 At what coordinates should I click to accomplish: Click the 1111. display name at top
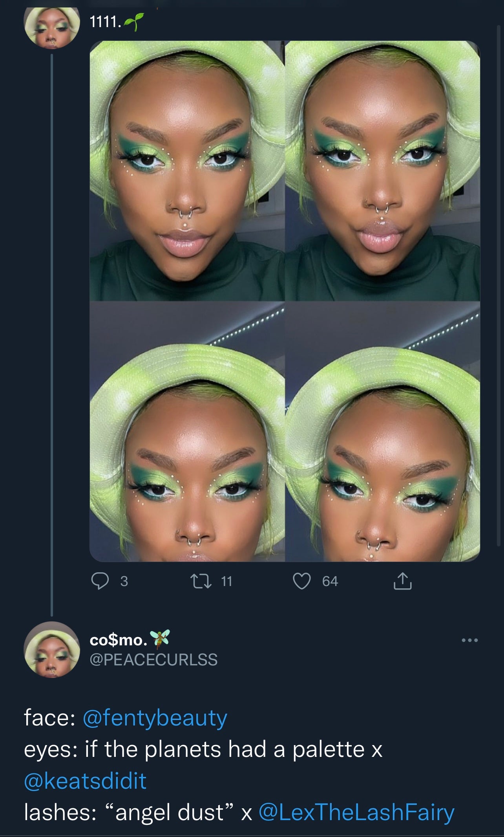click(105, 22)
